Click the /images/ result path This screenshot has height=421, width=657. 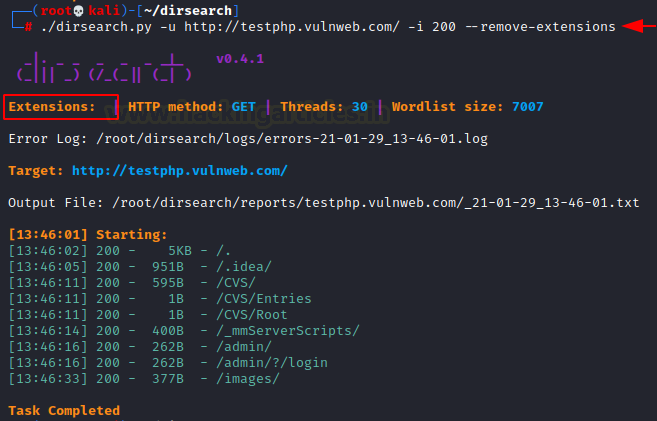pyautogui.click(x=248, y=379)
